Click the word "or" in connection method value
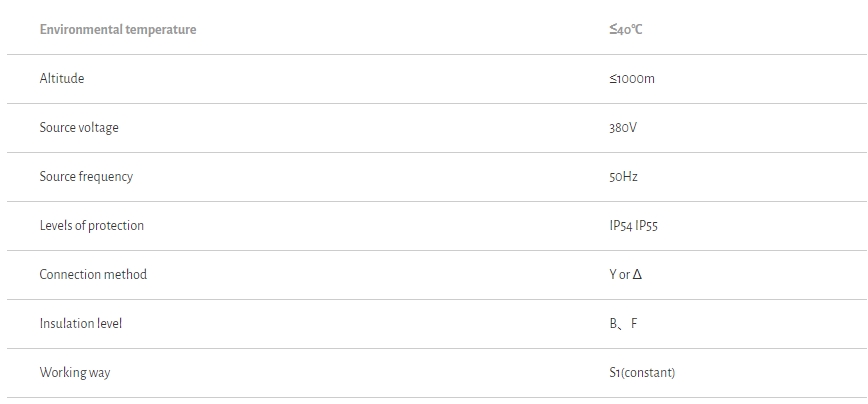868x404 pixels. click(624, 275)
